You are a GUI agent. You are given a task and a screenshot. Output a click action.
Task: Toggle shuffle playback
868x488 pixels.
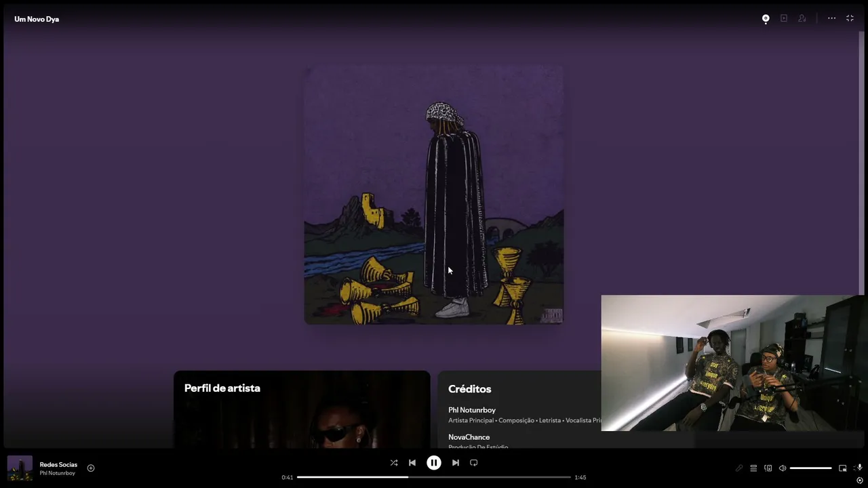[x=394, y=463]
